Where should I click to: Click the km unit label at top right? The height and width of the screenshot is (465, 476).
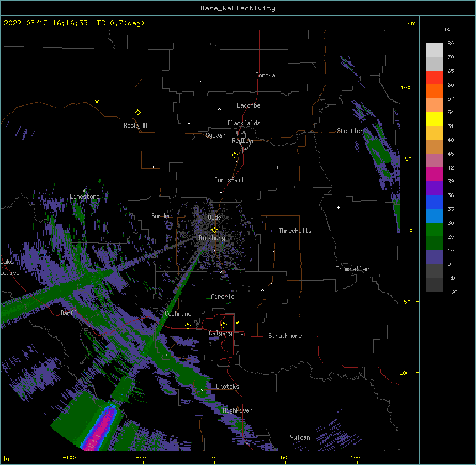tap(411, 23)
